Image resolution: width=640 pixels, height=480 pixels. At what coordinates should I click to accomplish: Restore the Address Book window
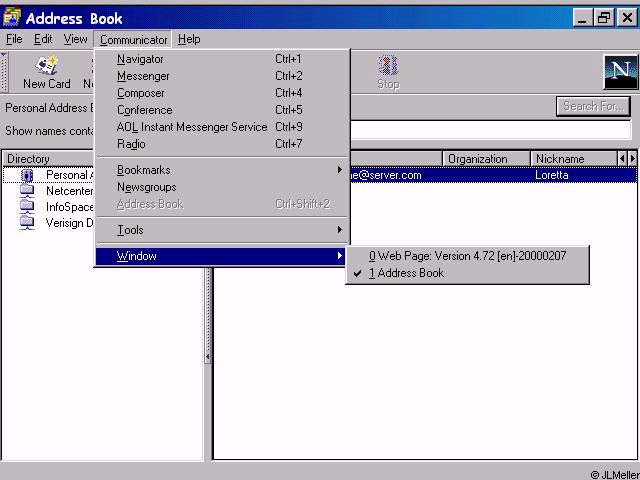click(x=604, y=18)
